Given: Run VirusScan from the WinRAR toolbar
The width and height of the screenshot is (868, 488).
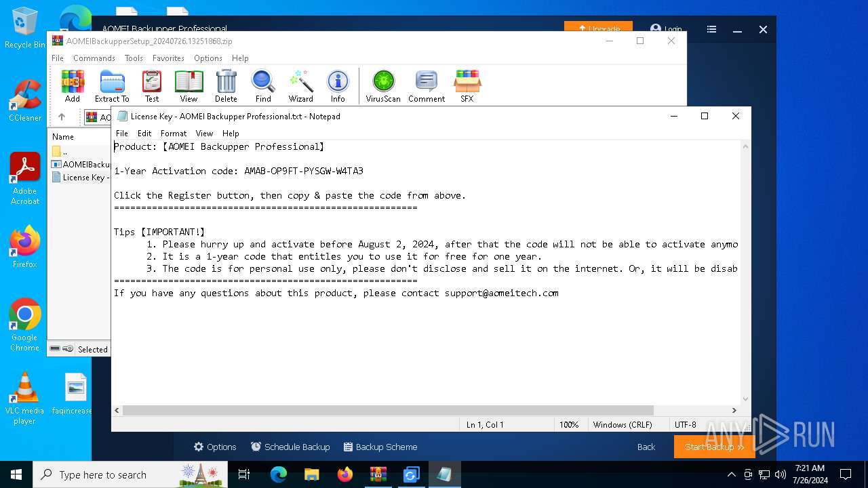Looking at the screenshot, I should (383, 86).
